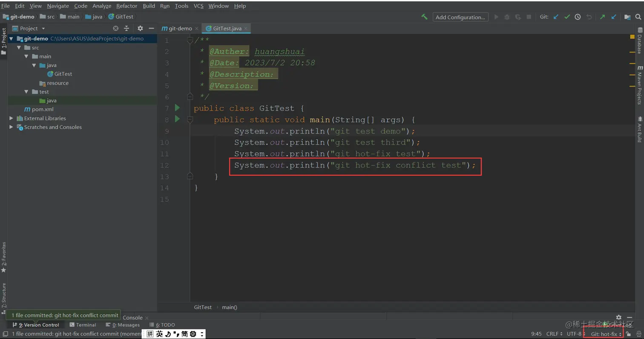The image size is (644, 339).
Task: Open the Terminal tool tab
Action: [83, 325]
